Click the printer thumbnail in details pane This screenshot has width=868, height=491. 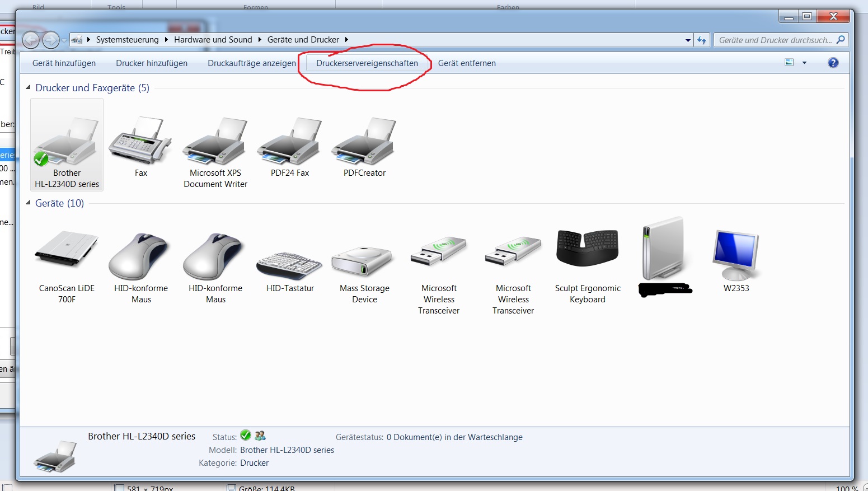54,456
